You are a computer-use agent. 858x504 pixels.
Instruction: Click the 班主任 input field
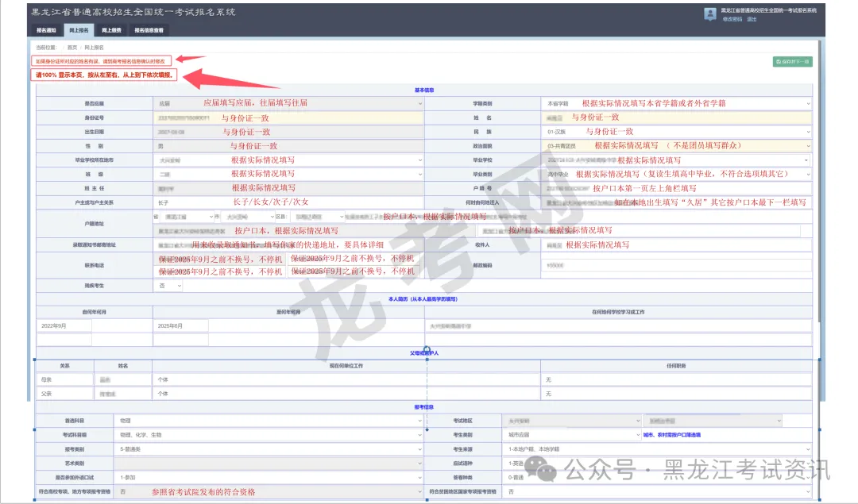(286, 188)
